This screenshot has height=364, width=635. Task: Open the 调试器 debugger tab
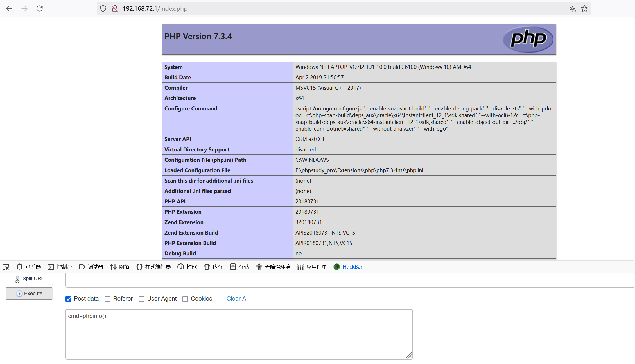point(91,267)
